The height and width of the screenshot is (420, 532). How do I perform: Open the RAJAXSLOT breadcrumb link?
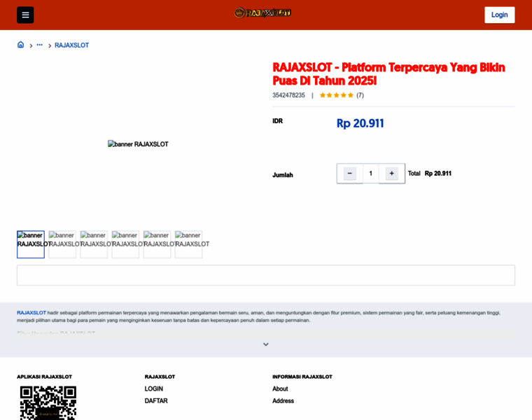click(71, 45)
